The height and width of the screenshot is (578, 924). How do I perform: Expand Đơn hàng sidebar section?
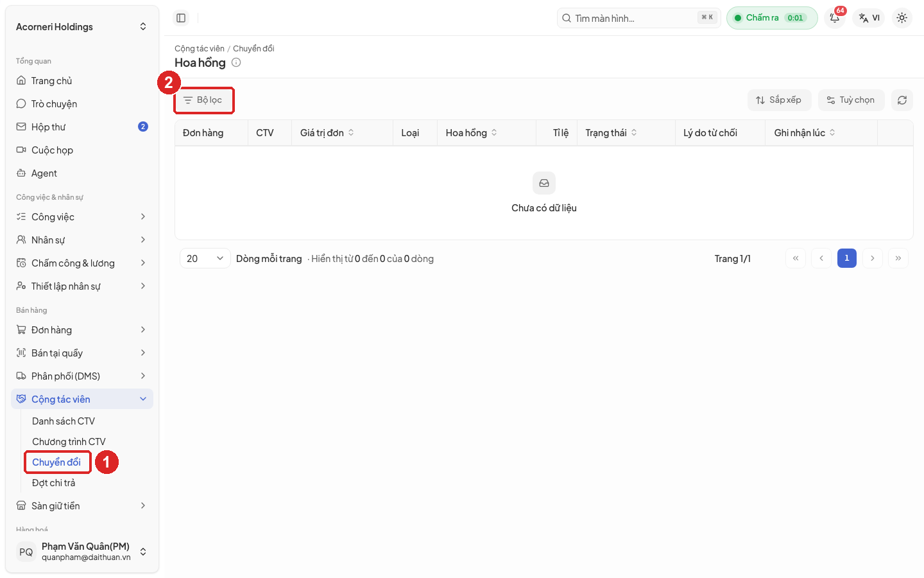coord(82,330)
